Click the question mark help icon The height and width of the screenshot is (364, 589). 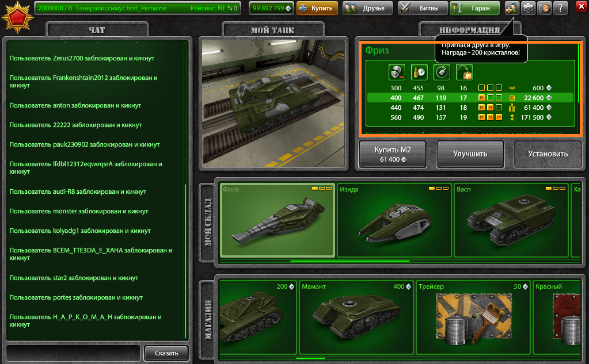click(x=561, y=9)
